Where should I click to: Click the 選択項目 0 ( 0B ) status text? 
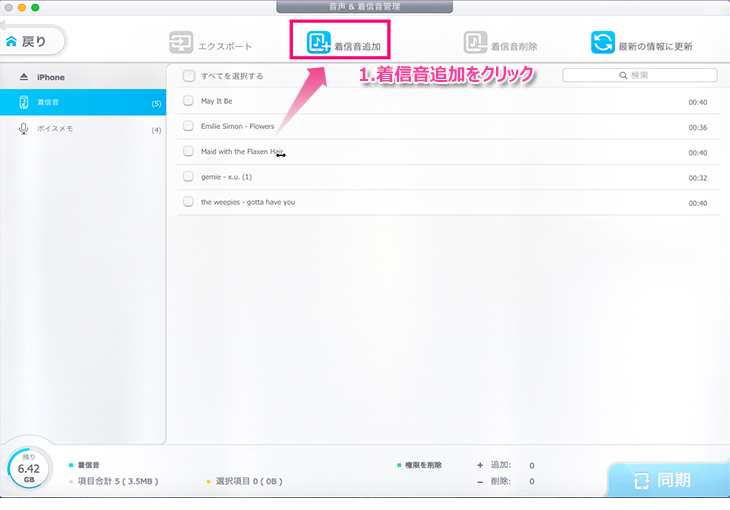249,481
